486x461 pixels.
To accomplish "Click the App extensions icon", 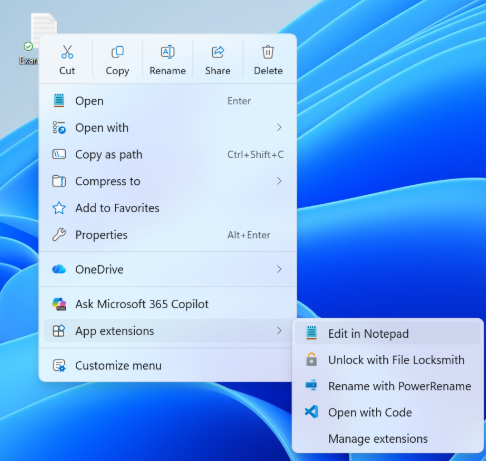I will [59, 331].
